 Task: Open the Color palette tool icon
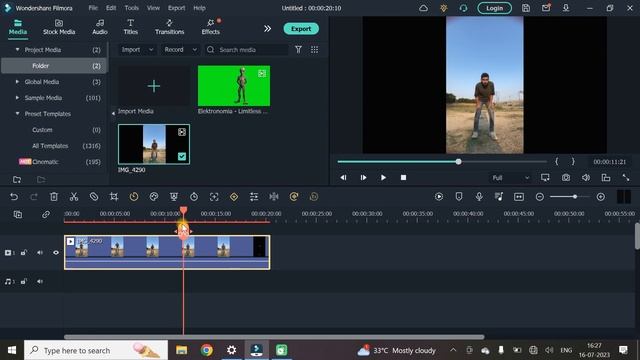(154, 197)
